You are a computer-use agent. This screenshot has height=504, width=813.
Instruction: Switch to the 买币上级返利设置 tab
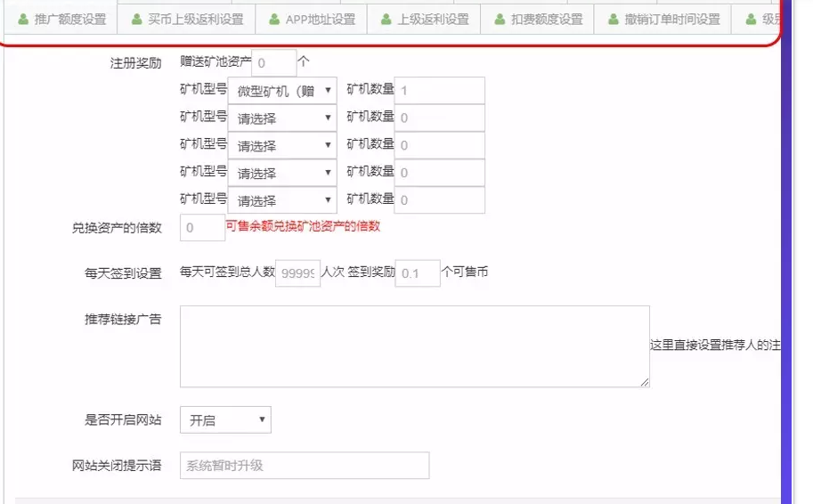[x=188, y=19]
